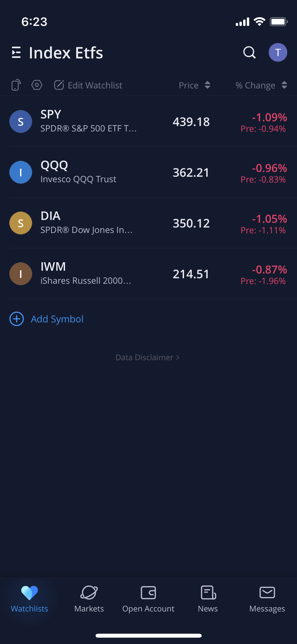Tap the rotate screen icon

point(16,85)
